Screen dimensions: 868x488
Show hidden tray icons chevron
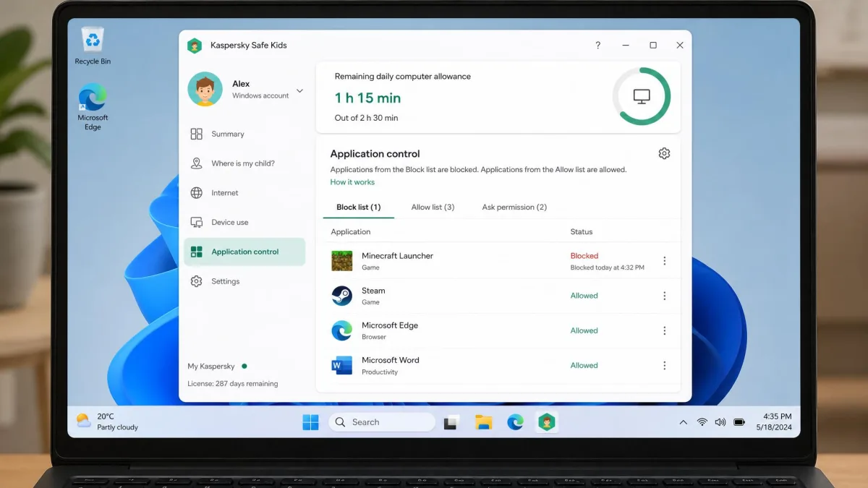click(683, 422)
